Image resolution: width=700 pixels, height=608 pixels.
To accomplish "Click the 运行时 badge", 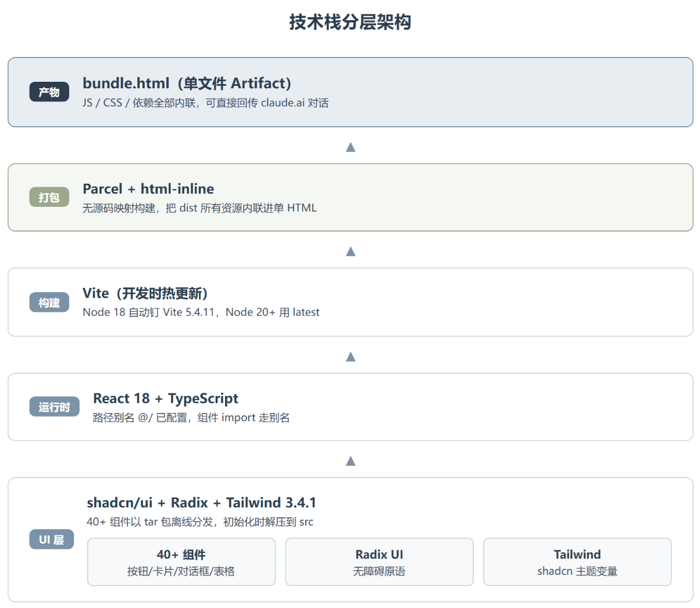I will (54, 407).
